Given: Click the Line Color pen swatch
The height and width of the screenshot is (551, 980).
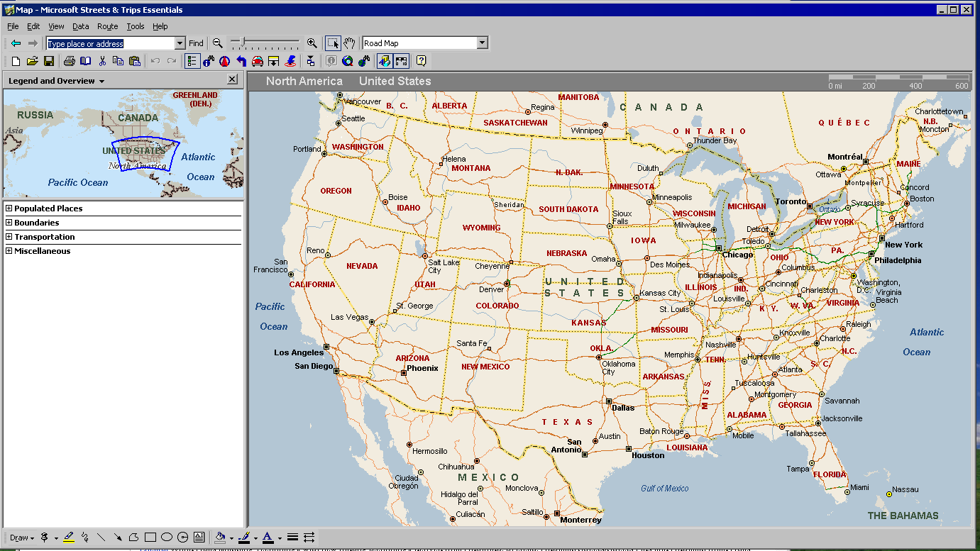Looking at the screenshot, I should pyautogui.click(x=244, y=538).
